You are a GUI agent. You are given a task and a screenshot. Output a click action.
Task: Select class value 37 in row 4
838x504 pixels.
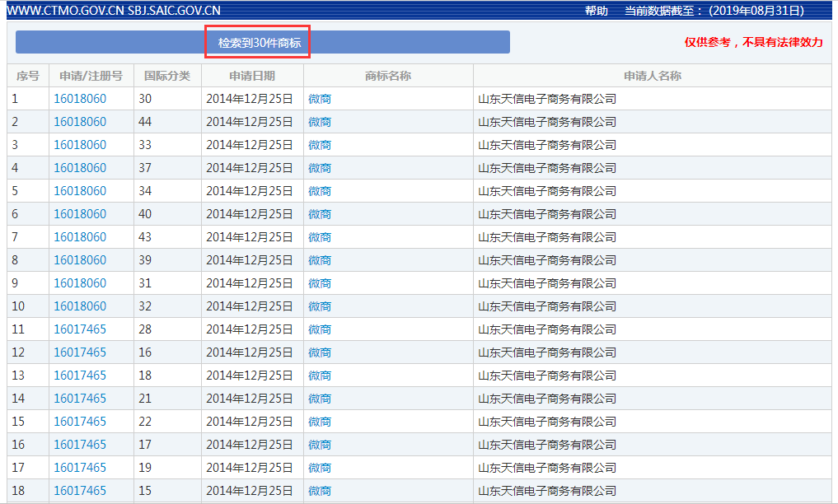tap(145, 168)
